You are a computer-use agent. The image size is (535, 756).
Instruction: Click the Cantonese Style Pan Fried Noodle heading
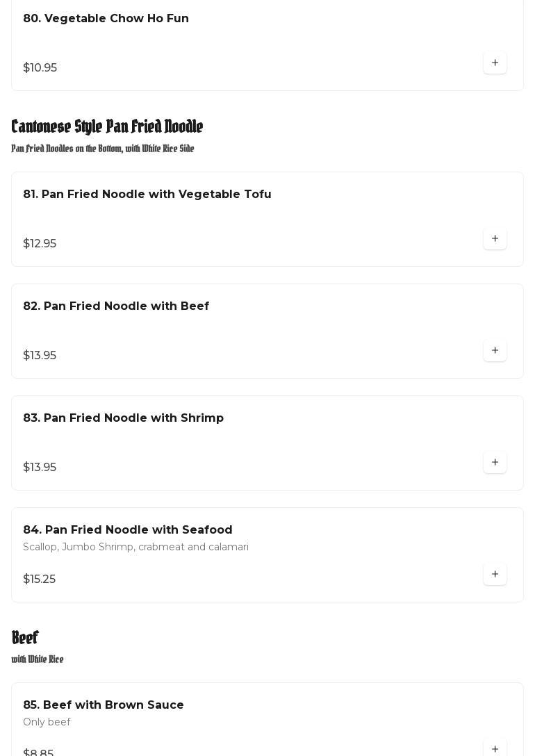pos(107,126)
